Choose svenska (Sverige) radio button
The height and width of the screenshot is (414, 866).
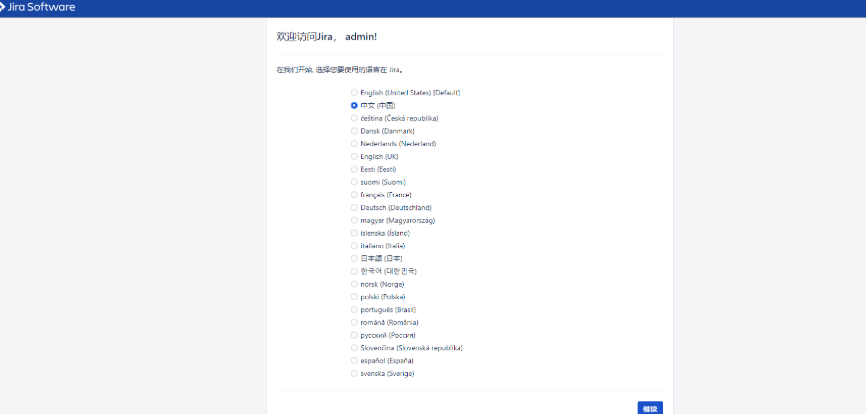[355, 373]
